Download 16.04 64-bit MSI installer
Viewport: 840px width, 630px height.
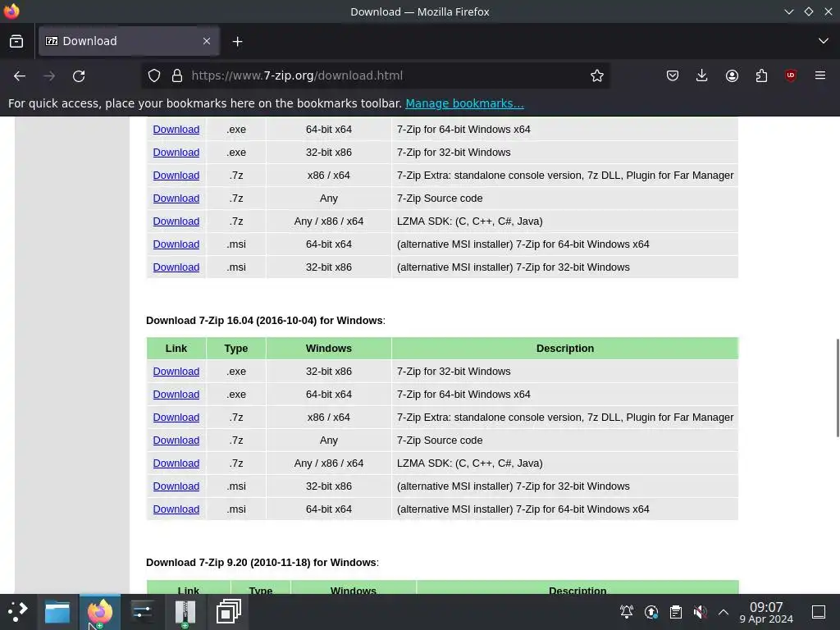(x=176, y=509)
